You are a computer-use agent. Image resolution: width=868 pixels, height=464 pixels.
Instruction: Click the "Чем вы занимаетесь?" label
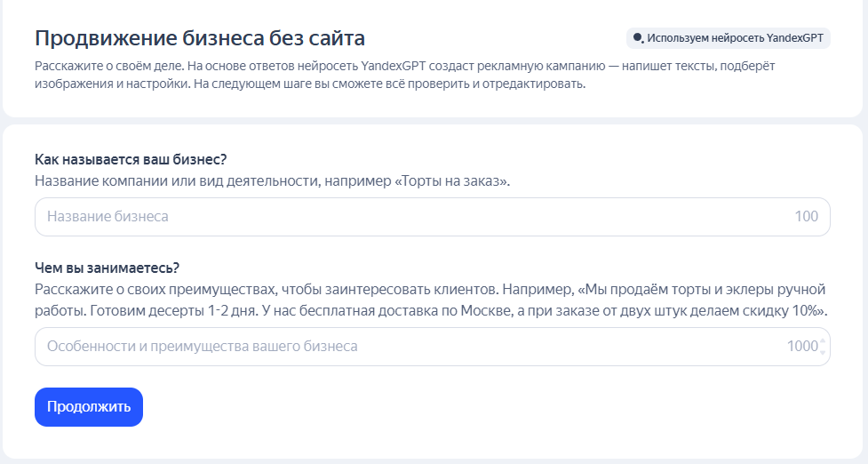[107, 268]
